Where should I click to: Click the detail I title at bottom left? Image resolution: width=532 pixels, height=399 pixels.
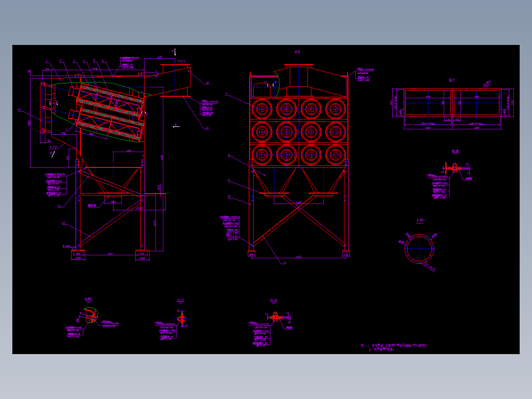(x=88, y=300)
